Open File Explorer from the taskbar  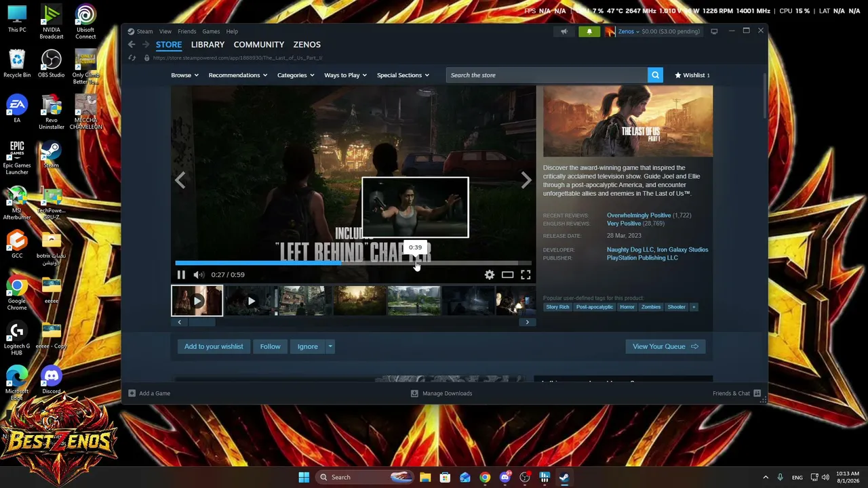pyautogui.click(x=425, y=477)
